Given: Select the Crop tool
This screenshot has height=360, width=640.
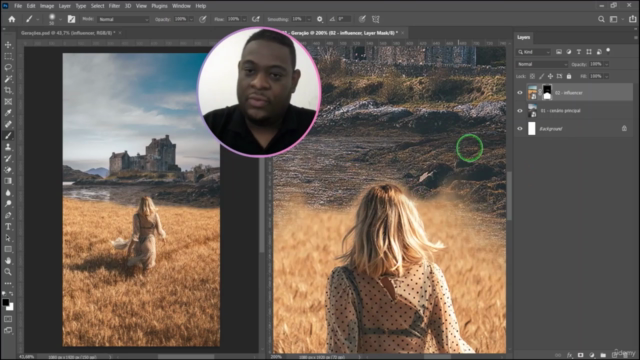Looking at the screenshot, I should [8, 90].
